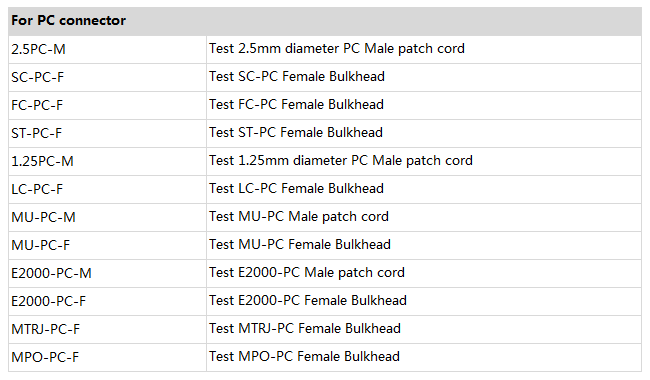Click 'Test MU-PC Male patch cord' description

[299, 216]
